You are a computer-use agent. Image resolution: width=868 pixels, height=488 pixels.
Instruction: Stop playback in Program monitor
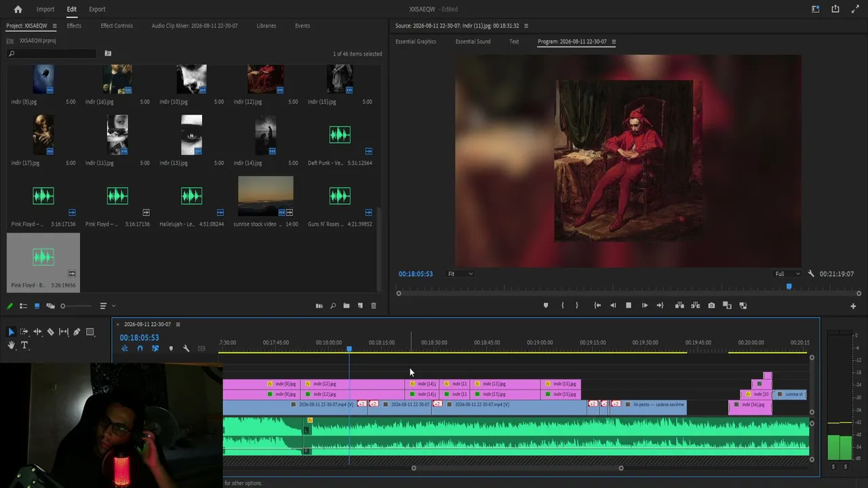(628, 306)
